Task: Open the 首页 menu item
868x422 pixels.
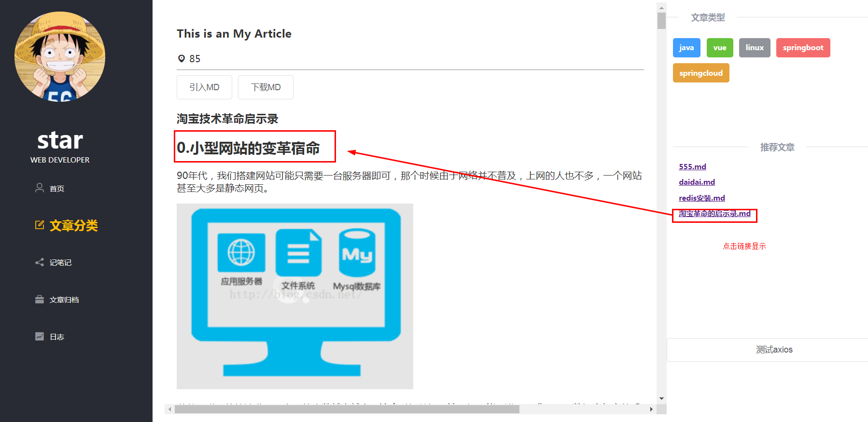Action: pos(57,189)
